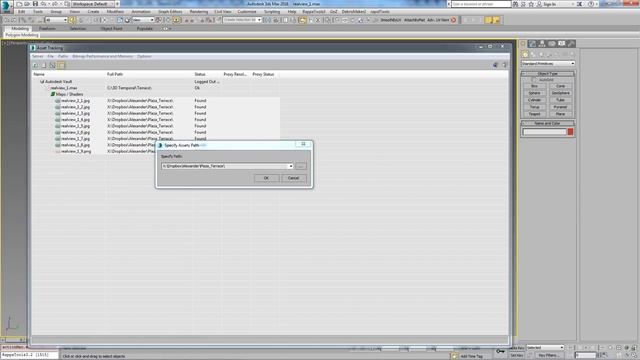
Task: Open the Utilities tab in command panel
Action: (571, 44)
